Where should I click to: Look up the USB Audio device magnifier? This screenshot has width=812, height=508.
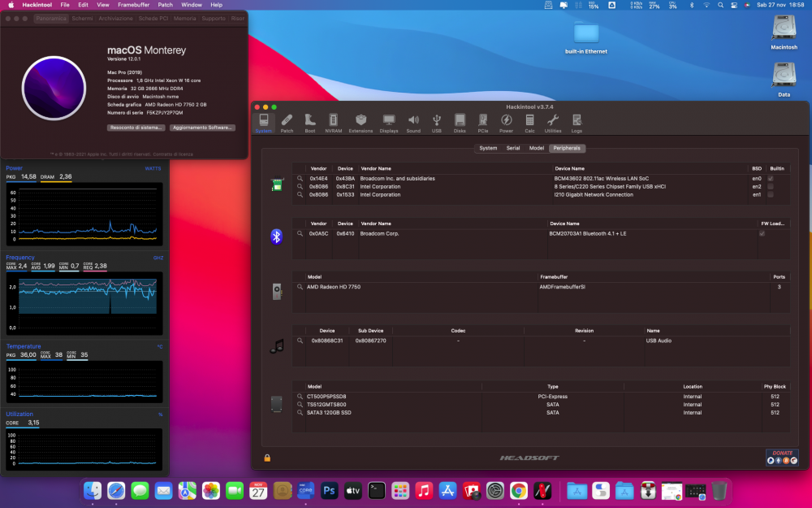300,341
